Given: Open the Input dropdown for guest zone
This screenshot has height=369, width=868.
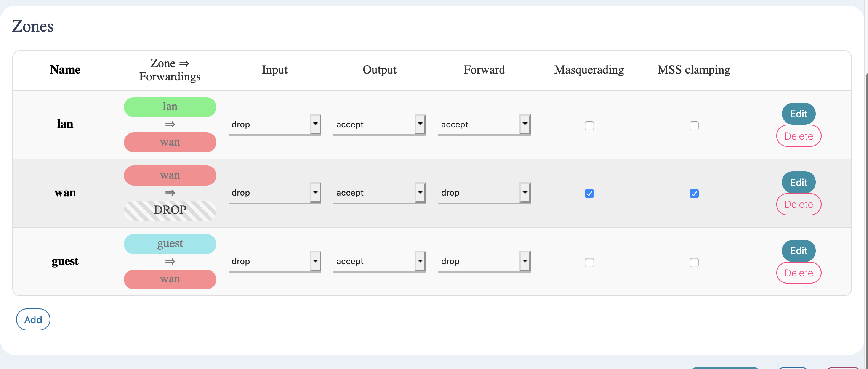Looking at the screenshot, I should (274, 261).
